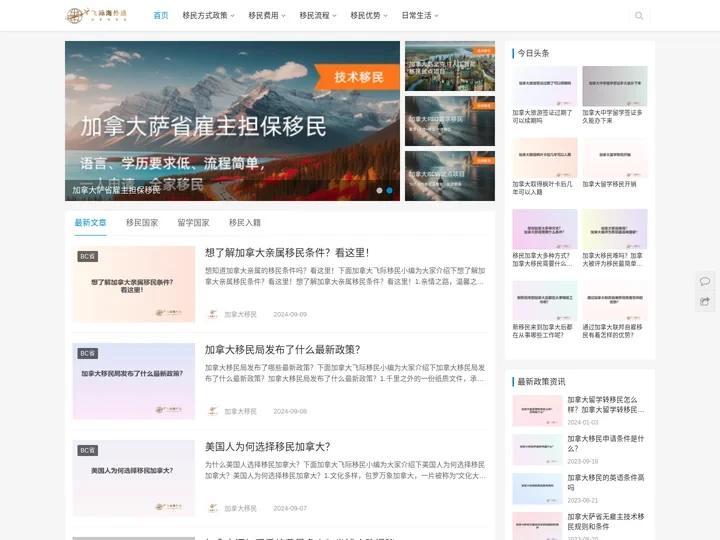Click thumbnail next to date 2023-08-21
The height and width of the screenshot is (540, 720).
click(x=537, y=489)
